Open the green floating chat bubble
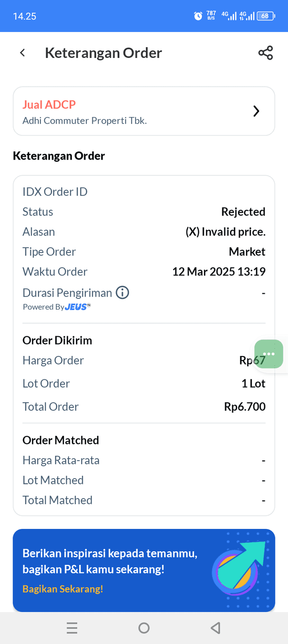 point(269,354)
